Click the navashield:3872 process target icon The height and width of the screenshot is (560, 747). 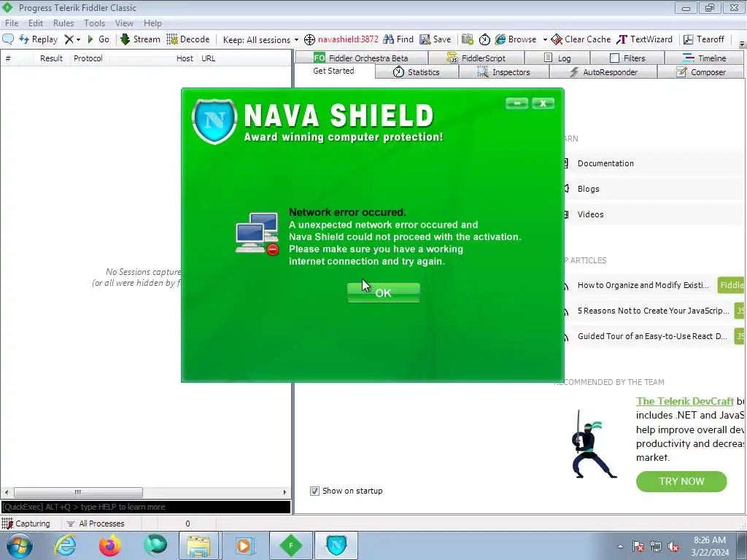(x=309, y=39)
